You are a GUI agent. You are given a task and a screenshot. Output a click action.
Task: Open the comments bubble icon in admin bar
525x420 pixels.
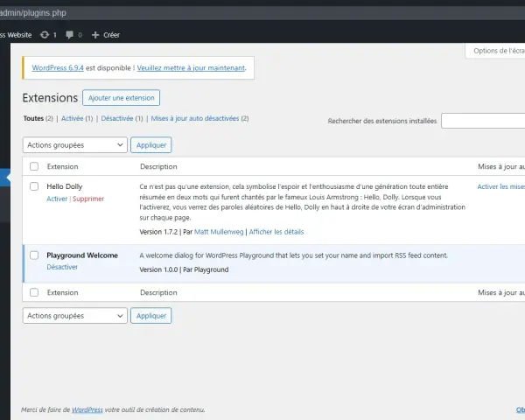tap(69, 35)
